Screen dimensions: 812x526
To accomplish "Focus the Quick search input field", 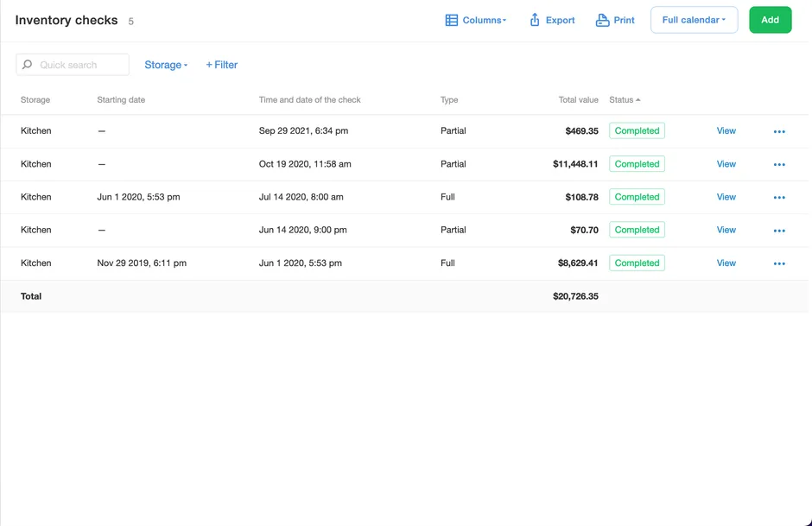I will [x=79, y=65].
